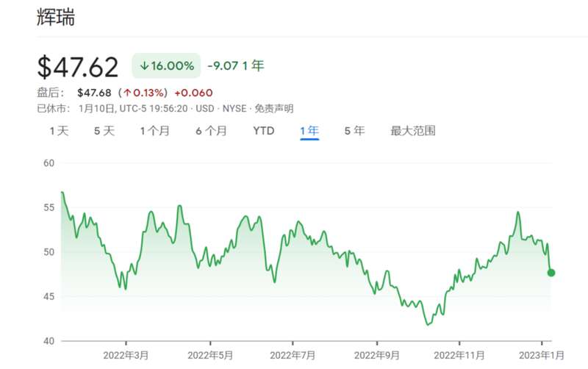Open the 免责声明 link
The image size is (588, 369).
274,109
